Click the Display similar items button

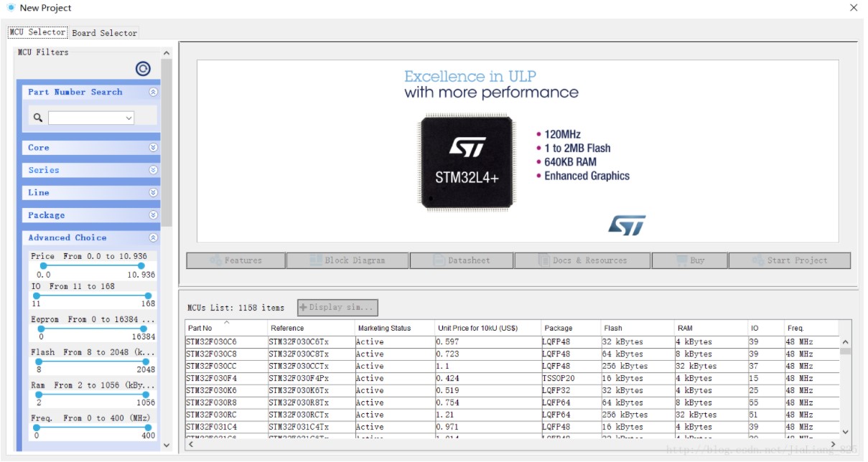(x=337, y=308)
